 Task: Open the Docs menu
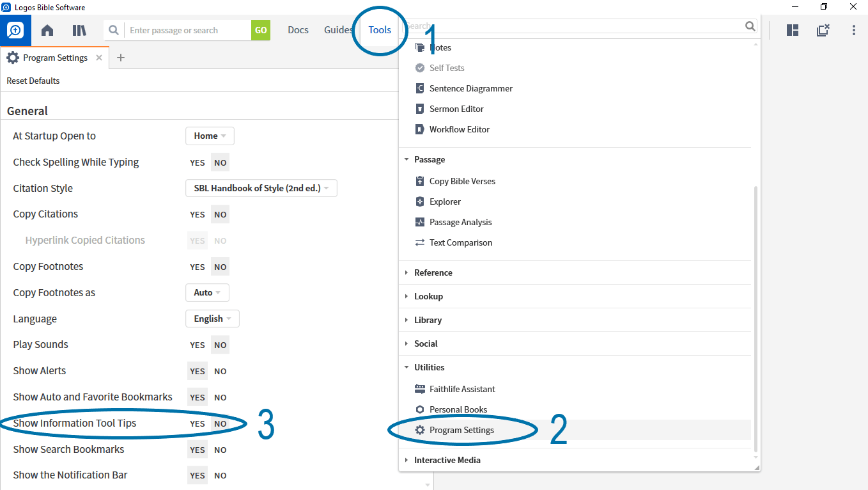pos(298,30)
